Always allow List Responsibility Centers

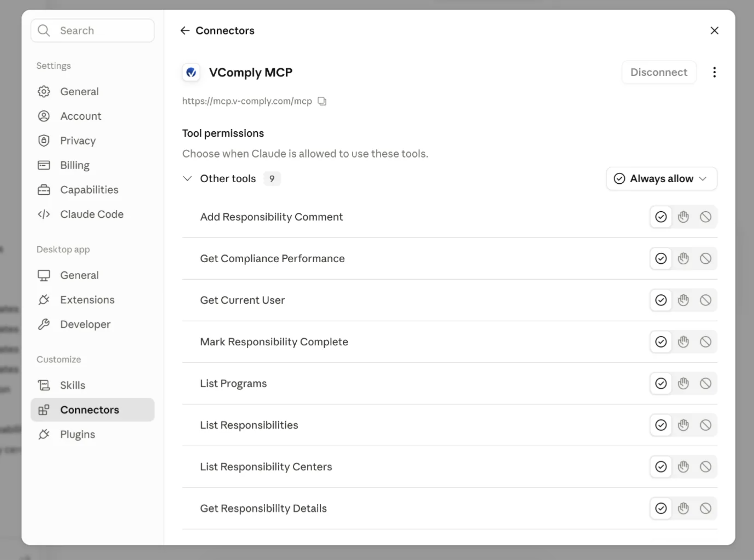661,467
